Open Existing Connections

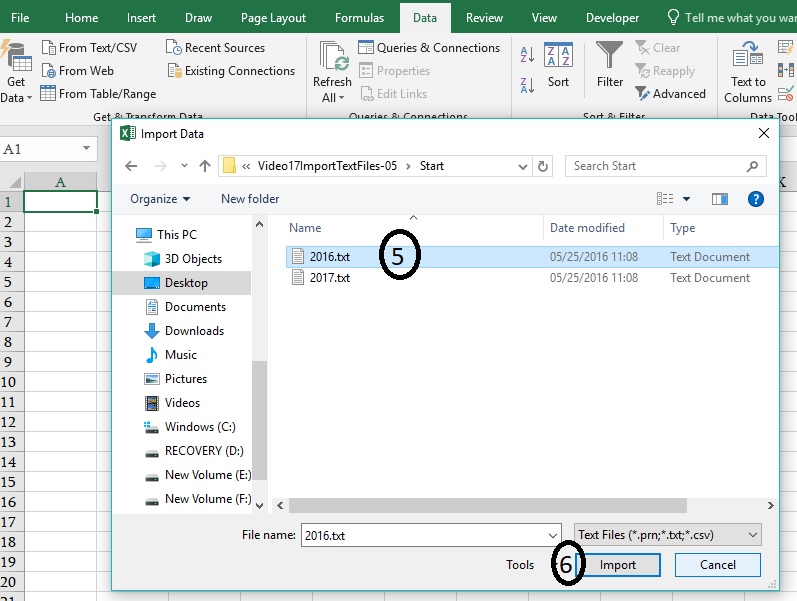231,71
